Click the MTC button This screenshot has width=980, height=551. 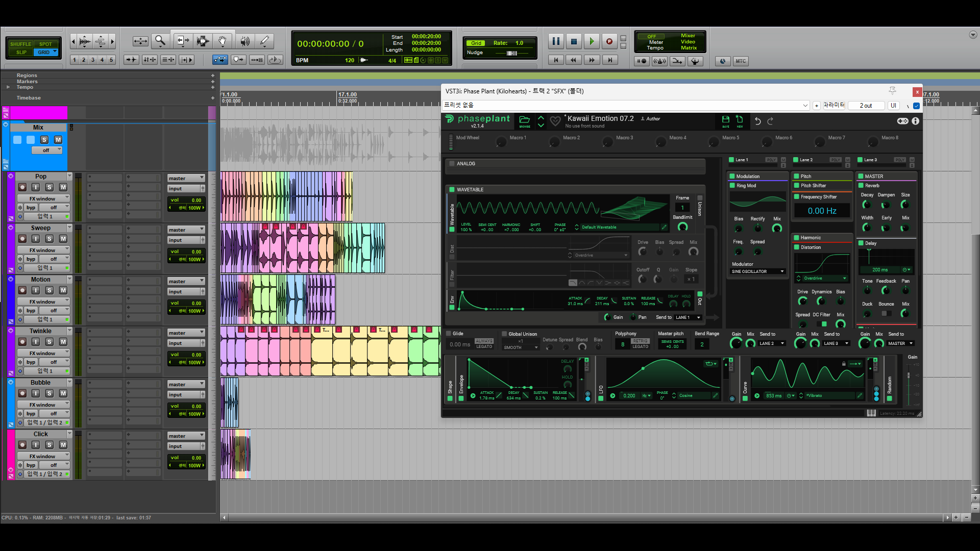(x=740, y=61)
